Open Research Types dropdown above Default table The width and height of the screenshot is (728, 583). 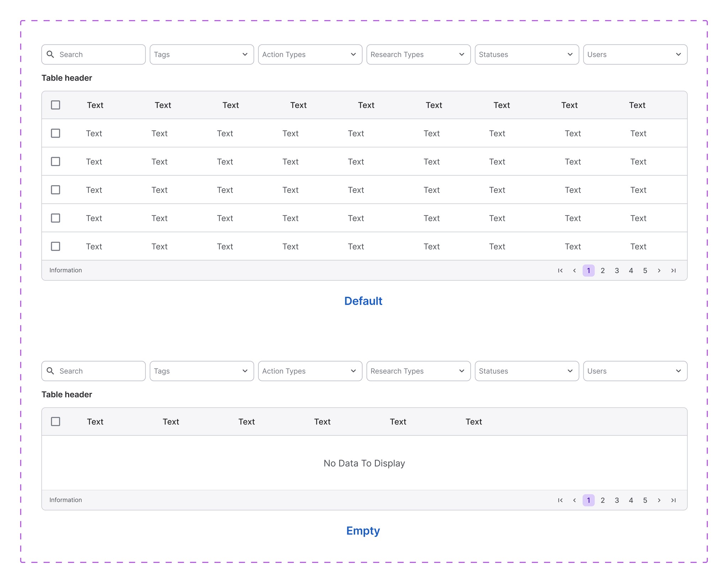(x=418, y=54)
